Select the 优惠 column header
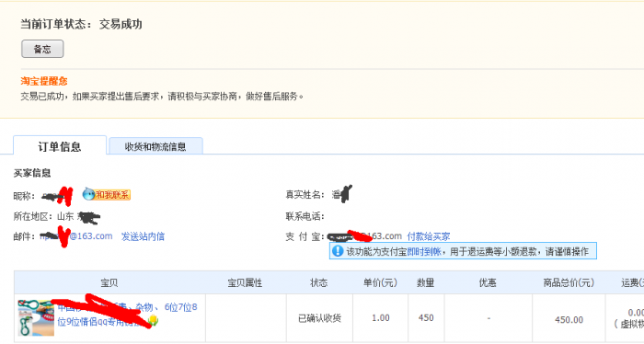 tap(488, 283)
